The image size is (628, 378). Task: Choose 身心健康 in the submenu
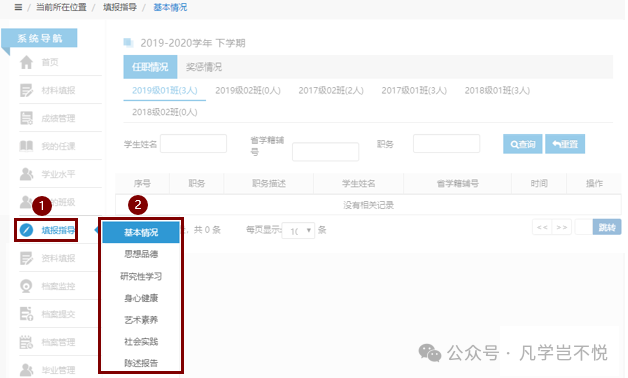coord(141,298)
